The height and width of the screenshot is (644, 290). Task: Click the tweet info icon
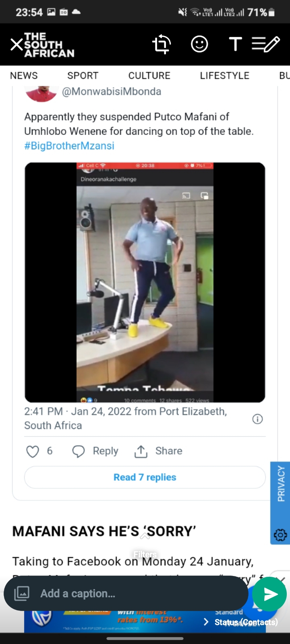coord(257,419)
